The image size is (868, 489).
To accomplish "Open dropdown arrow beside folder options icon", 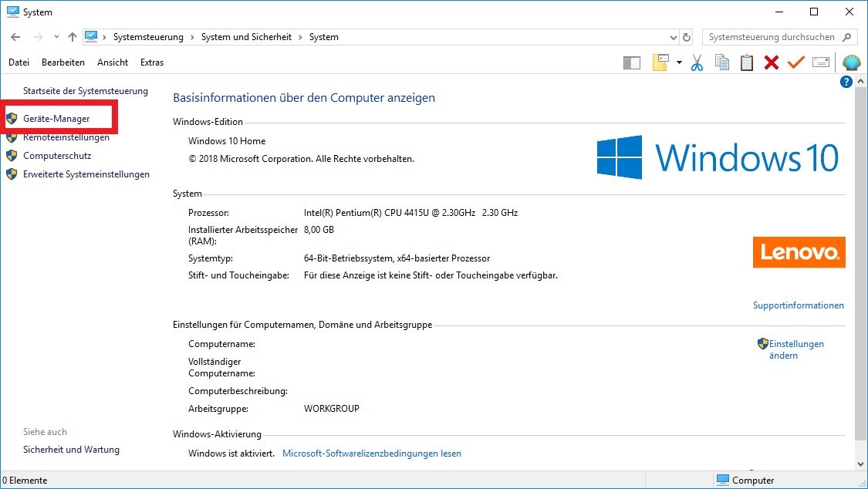I will [679, 62].
